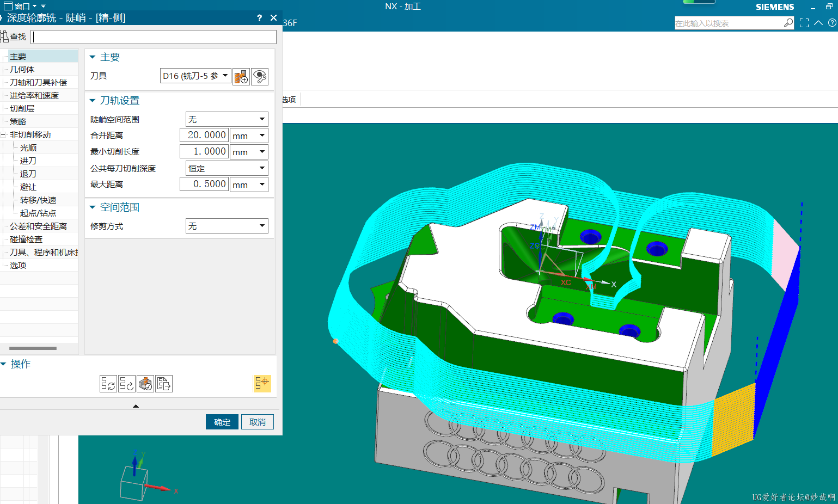Collapse the 主要 section header
The height and width of the screenshot is (504, 838).
point(93,57)
